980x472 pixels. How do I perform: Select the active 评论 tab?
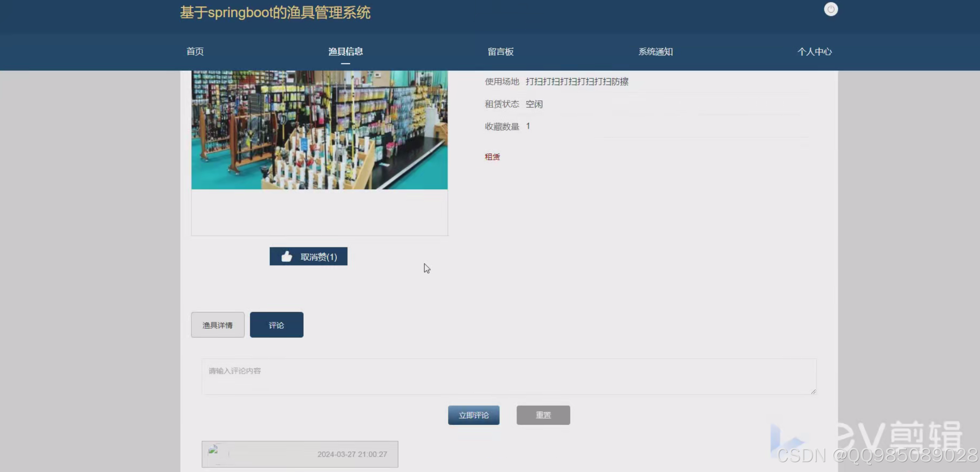276,325
